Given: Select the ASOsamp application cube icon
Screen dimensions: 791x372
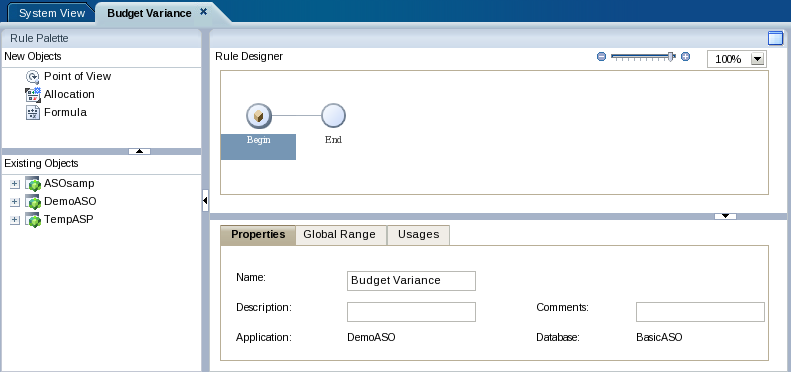Looking at the screenshot, I should pos(33,184).
